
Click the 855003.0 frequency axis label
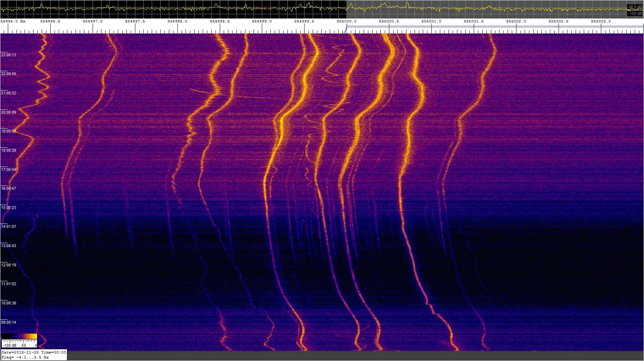[601, 21]
